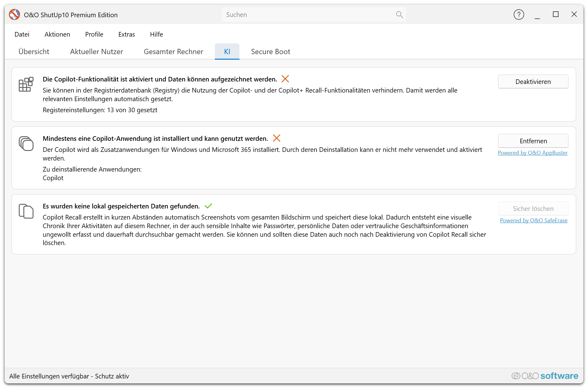The width and height of the screenshot is (588, 388).
Task: Click the description starting 'Copilot Recall erstellt'
Action: (264, 230)
